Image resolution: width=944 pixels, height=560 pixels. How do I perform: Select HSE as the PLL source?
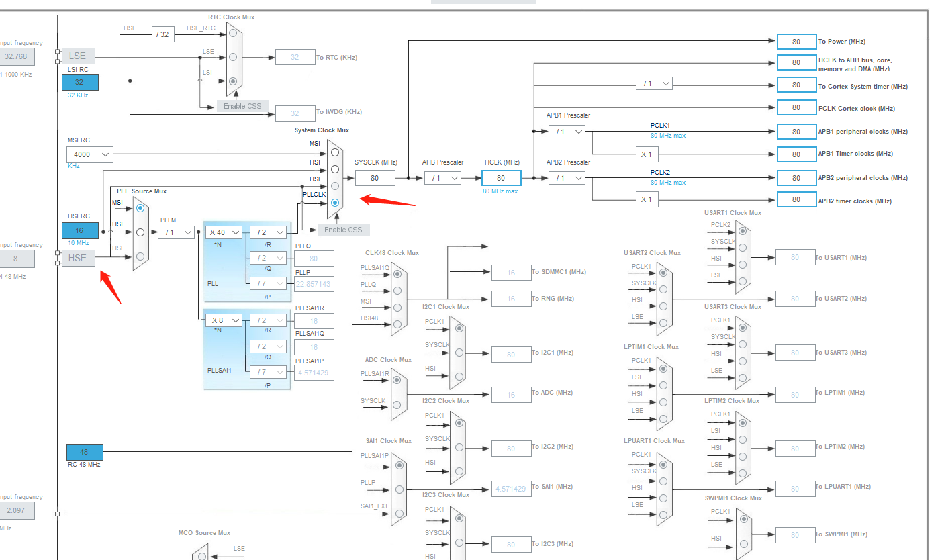tap(140, 256)
